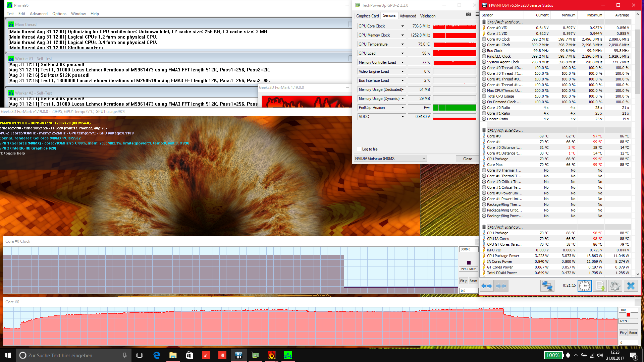Click the blue X close sensors icon
Viewport: 644px width, 362px height.
[x=631, y=286]
